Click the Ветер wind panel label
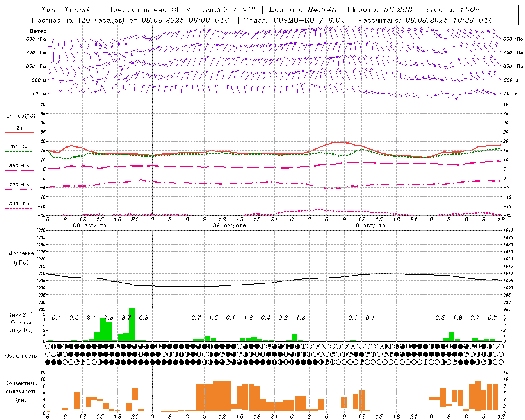The image size is (525, 420). pos(38,31)
